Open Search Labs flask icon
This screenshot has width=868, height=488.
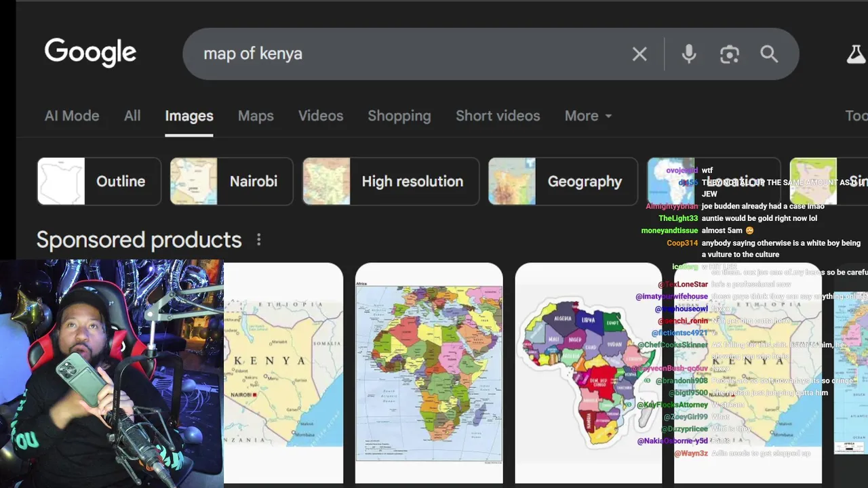pyautogui.click(x=856, y=54)
